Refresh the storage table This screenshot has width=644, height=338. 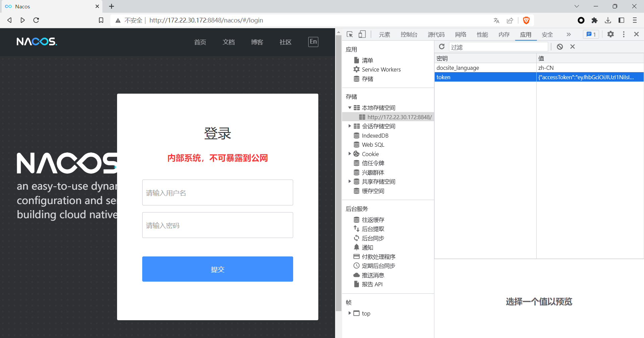tap(442, 47)
